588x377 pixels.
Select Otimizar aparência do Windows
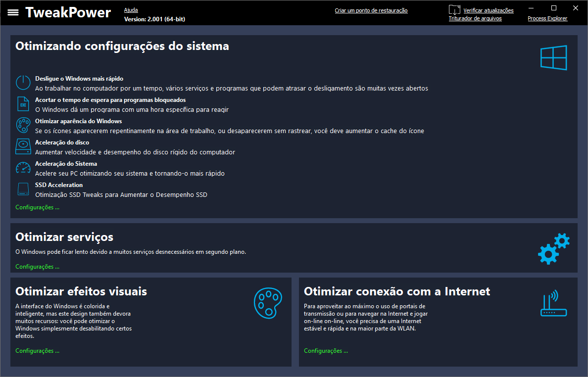(78, 121)
